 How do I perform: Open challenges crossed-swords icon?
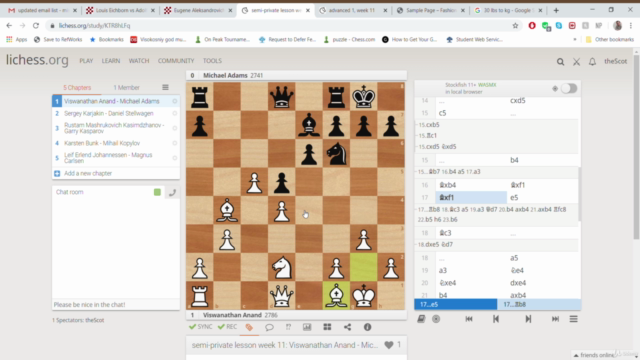pos(576,62)
